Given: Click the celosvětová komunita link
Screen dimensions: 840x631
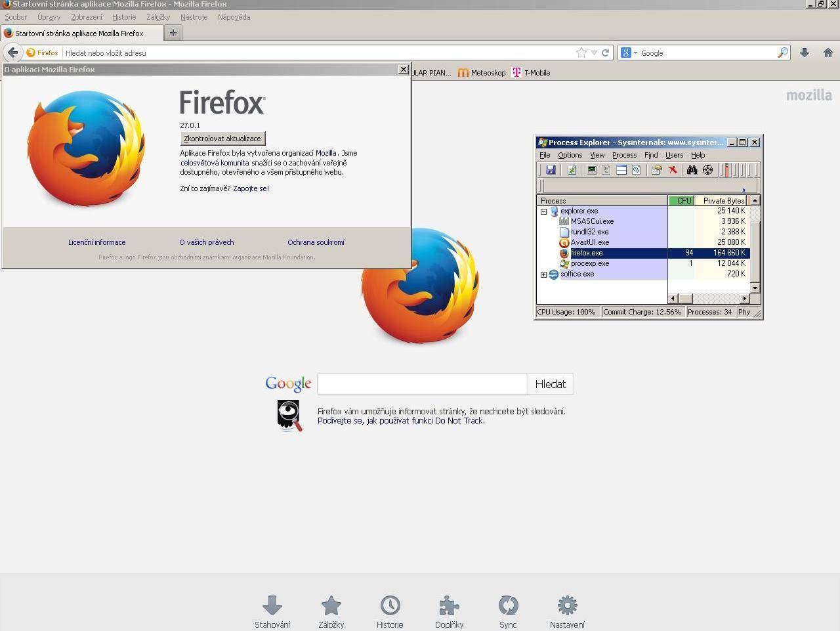Looking at the screenshot, I should click(215, 163).
